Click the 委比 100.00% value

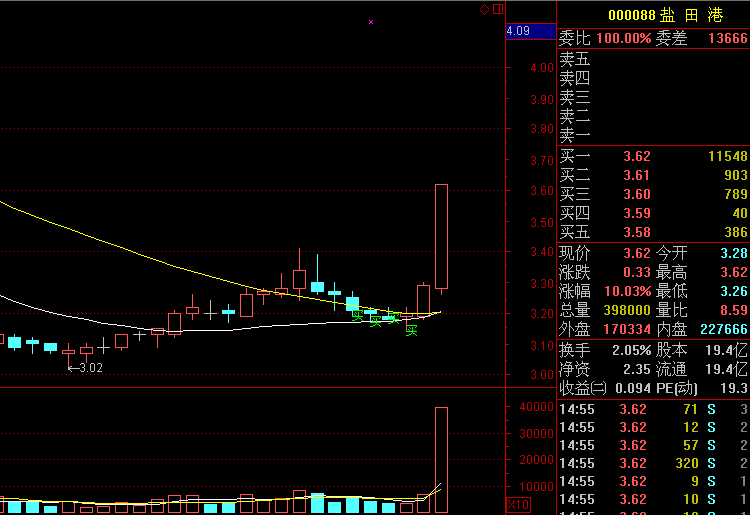(624, 38)
